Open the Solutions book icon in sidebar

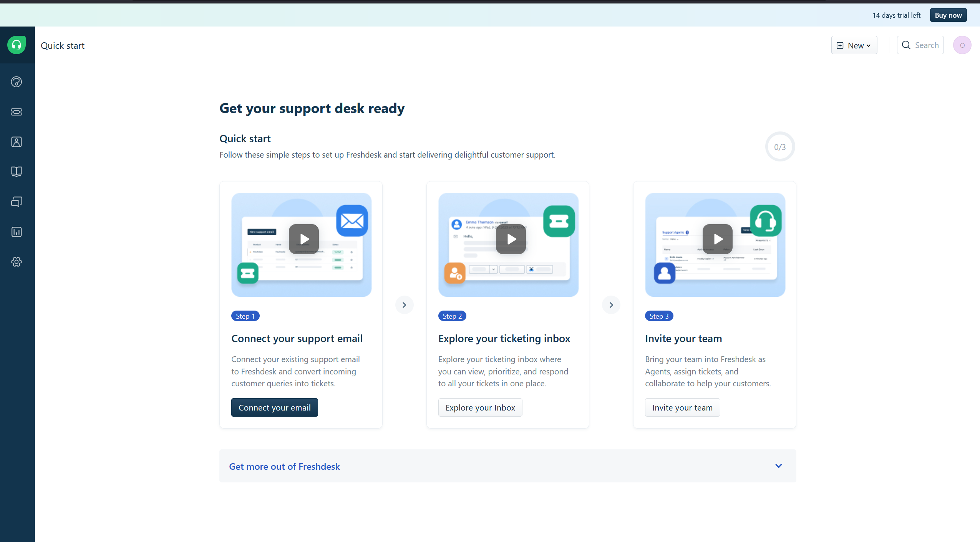(17, 171)
